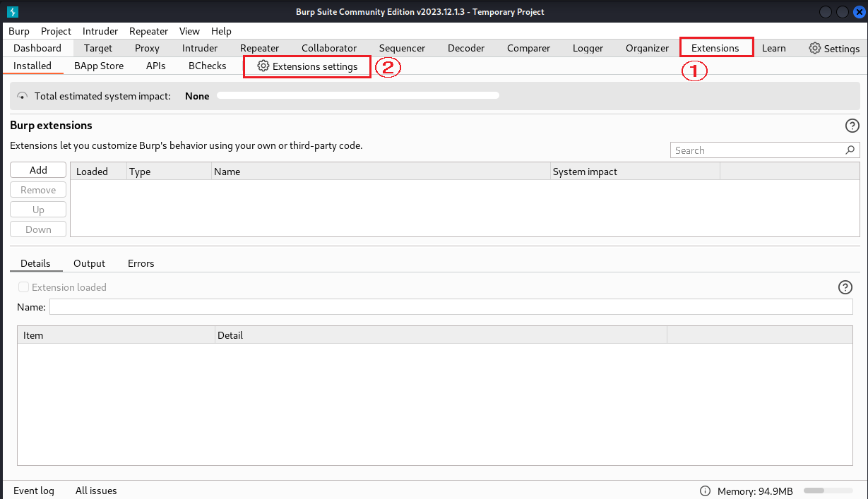Click the Burp Suite lightning logo icon
The height and width of the screenshot is (499, 868).
pyautogui.click(x=13, y=11)
